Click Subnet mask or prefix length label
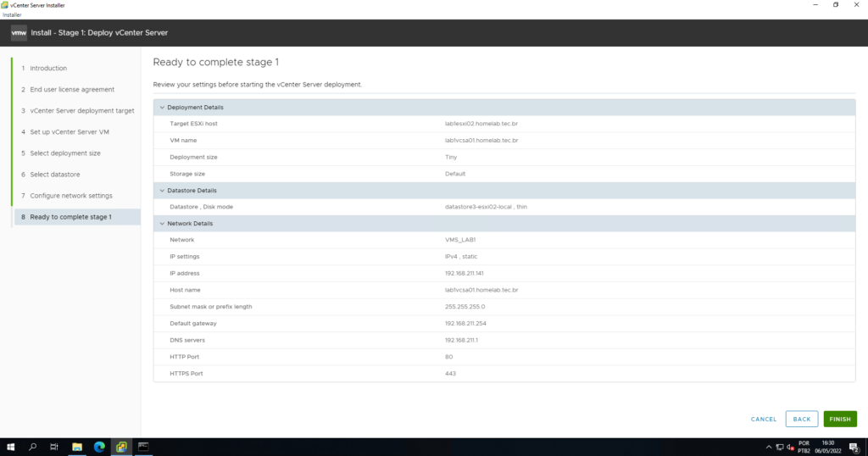 point(210,307)
